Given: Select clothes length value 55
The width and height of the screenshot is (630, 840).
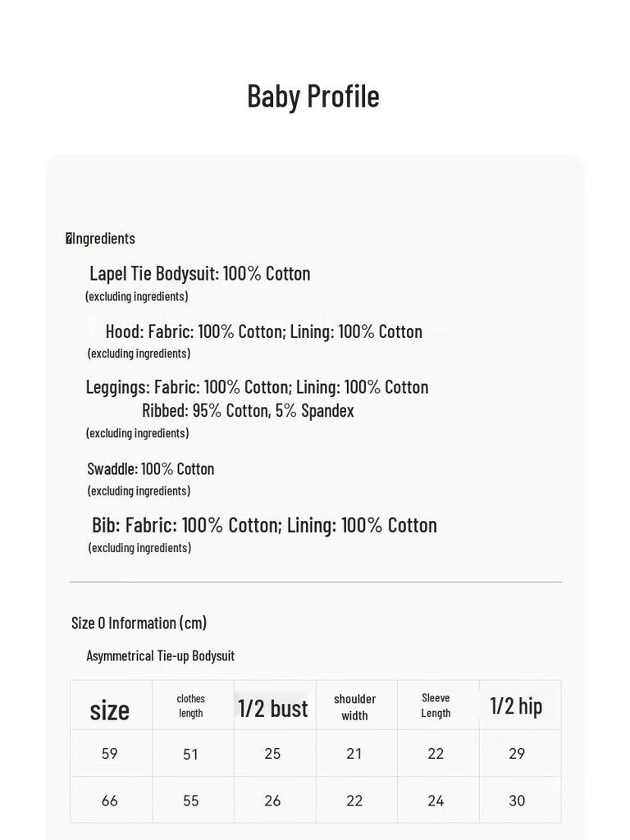Looking at the screenshot, I should pyautogui.click(x=190, y=801).
